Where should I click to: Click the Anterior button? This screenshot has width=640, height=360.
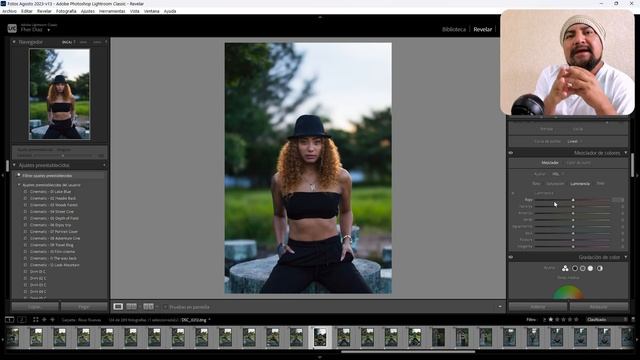538,307
